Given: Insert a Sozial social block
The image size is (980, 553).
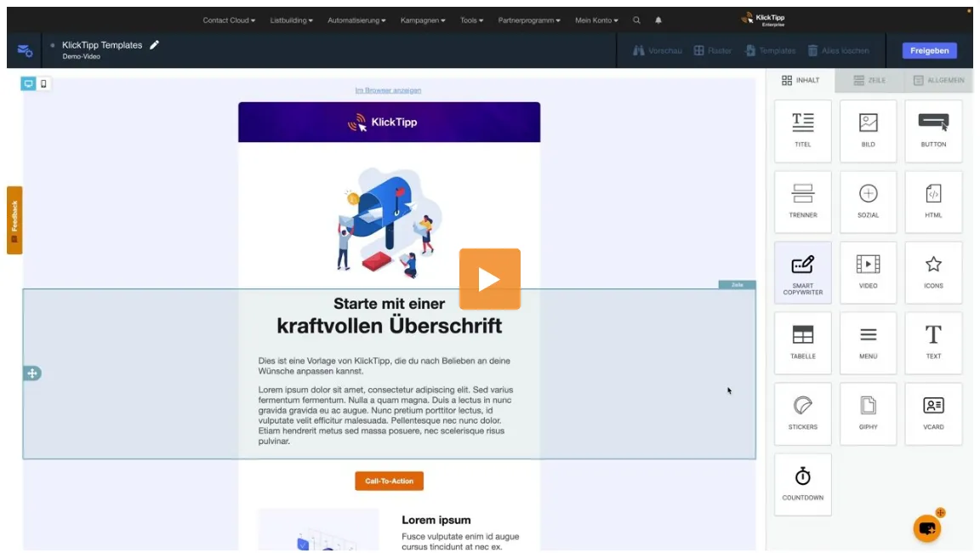Looking at the screenshot, I should [x=868, y=202].
